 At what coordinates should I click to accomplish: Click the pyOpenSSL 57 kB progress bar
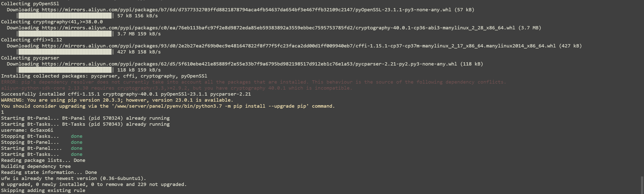tap(65, 16)
